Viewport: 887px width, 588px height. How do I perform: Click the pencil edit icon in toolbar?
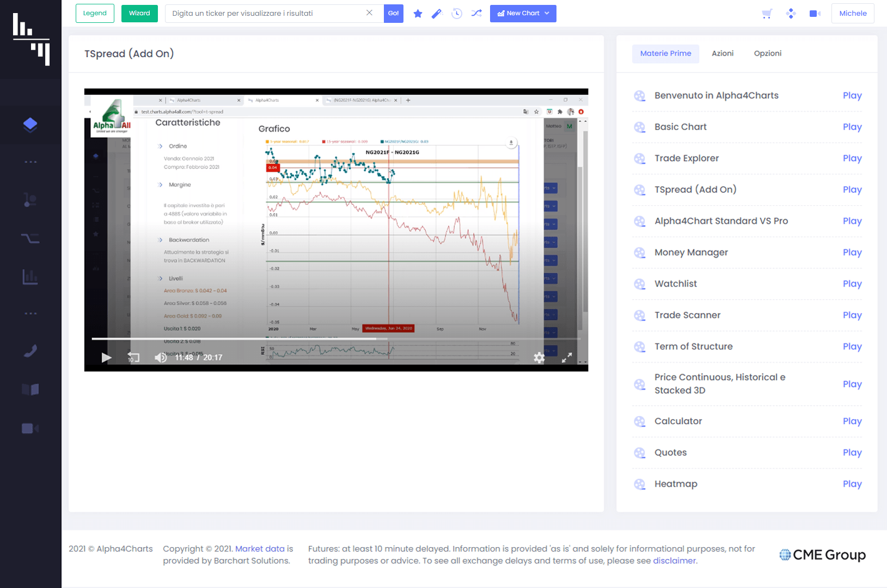(x=437, y=14)
